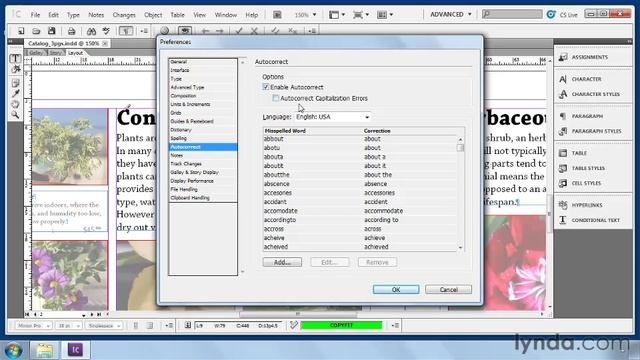
Task: Click the Open file folder icon
Action: pyautogui.click(x=36, y=31)
